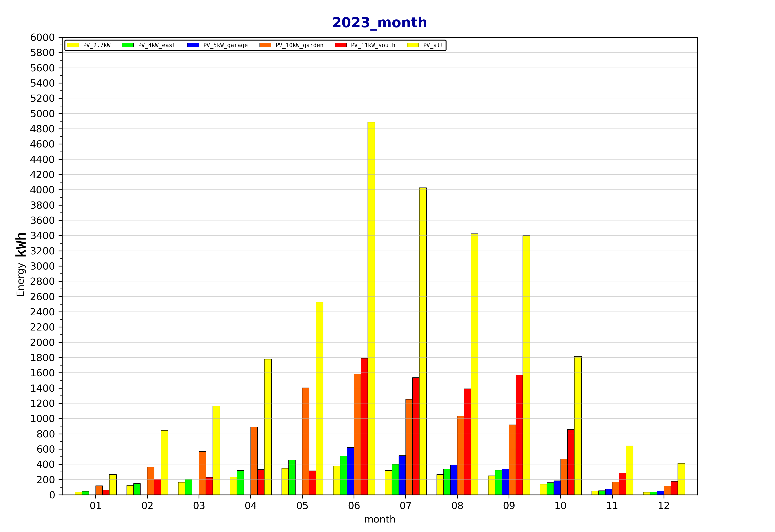Click the y-axis value 6000
The width and height of the screenshot is (775, 532).
click(x=42, y=37)
